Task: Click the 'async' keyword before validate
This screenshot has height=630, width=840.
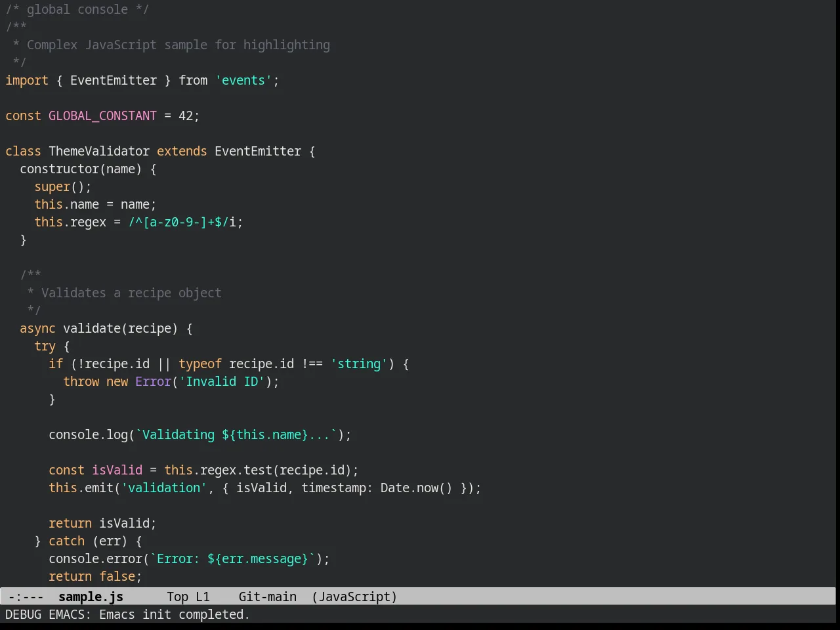Action: pyautogui.click(x=37, y=328)
